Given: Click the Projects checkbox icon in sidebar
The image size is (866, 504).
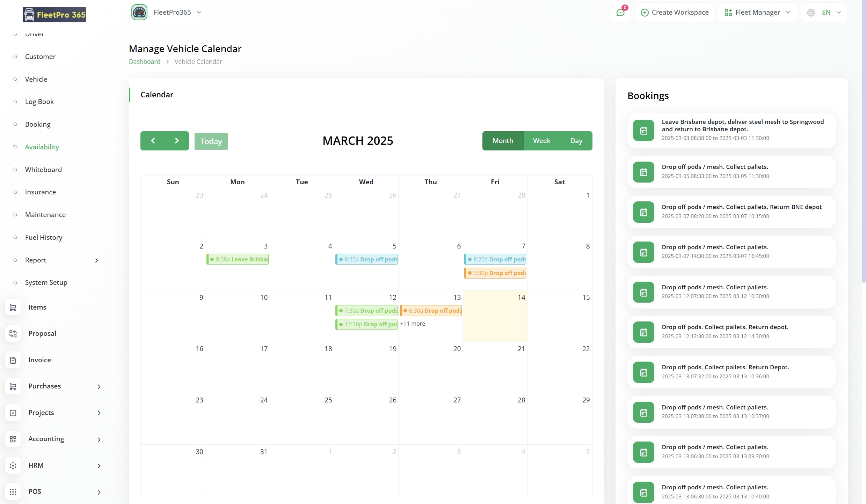Looking at the screenshot, I should tap(13, 413).
